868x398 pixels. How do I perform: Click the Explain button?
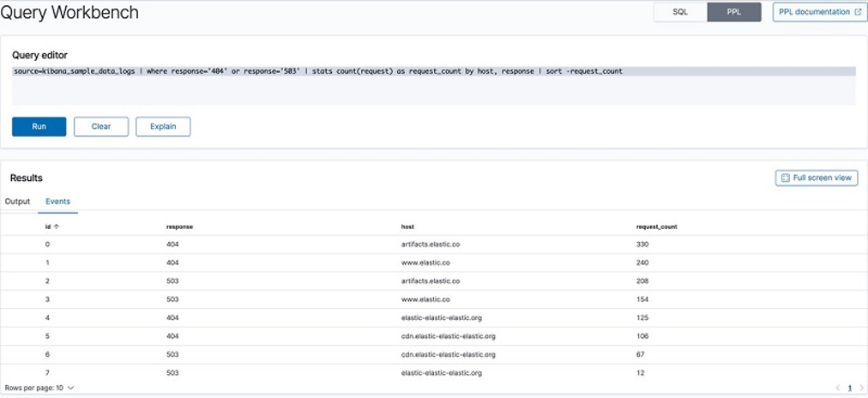click(163, 126)
